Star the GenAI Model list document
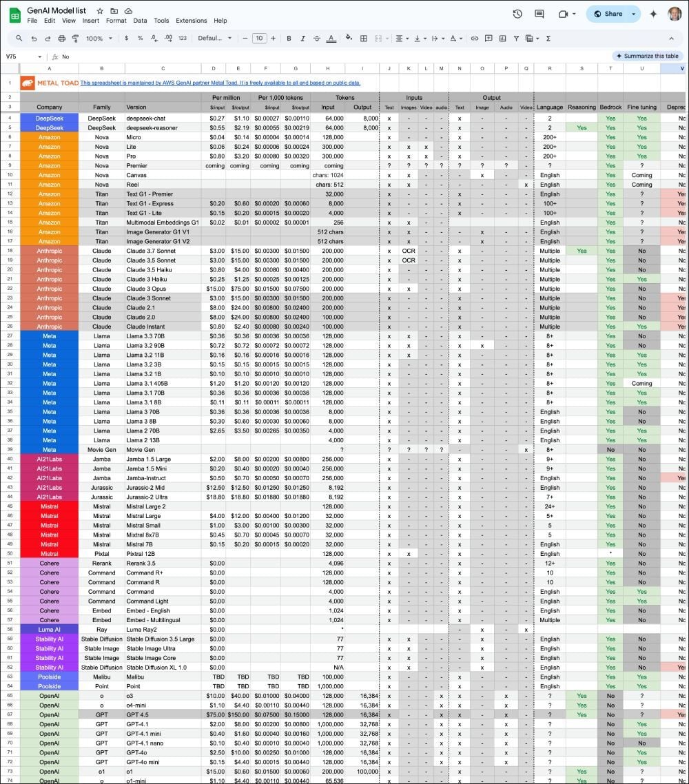Screen dimensions: 689x784 [x=100, y=11]
